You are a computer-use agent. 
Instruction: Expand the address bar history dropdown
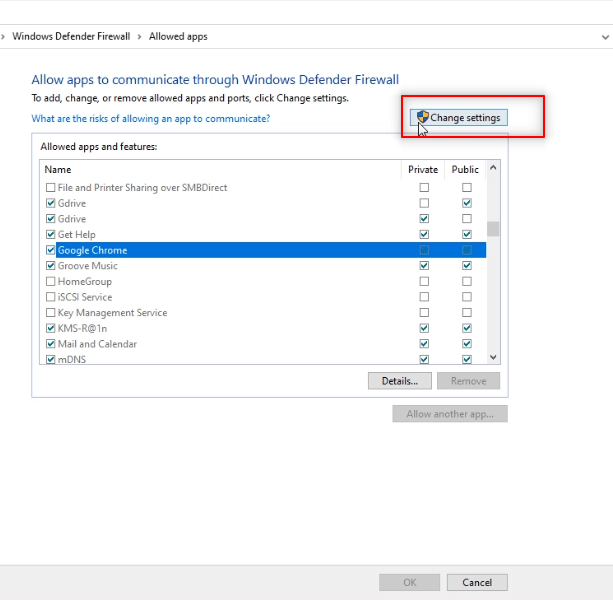click(x=605, y=37)
